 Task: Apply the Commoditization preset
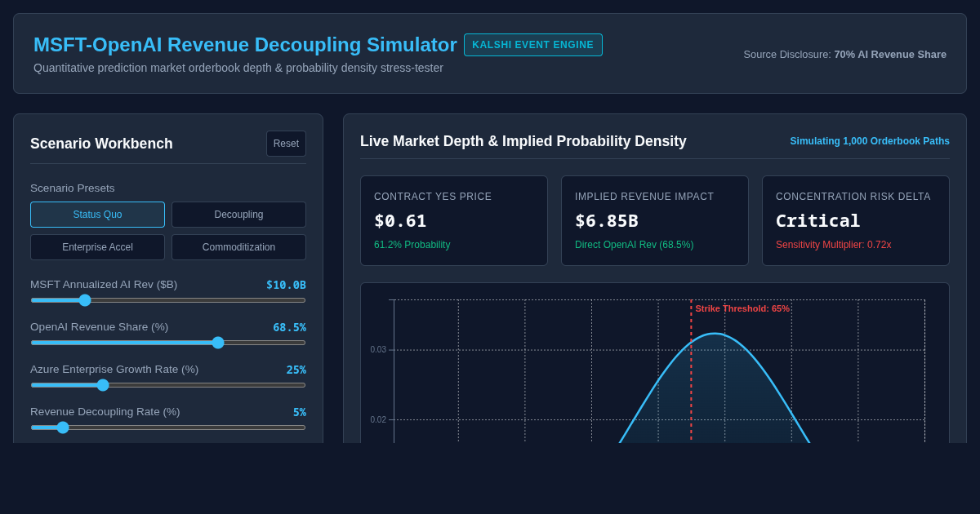coord(238,247)
